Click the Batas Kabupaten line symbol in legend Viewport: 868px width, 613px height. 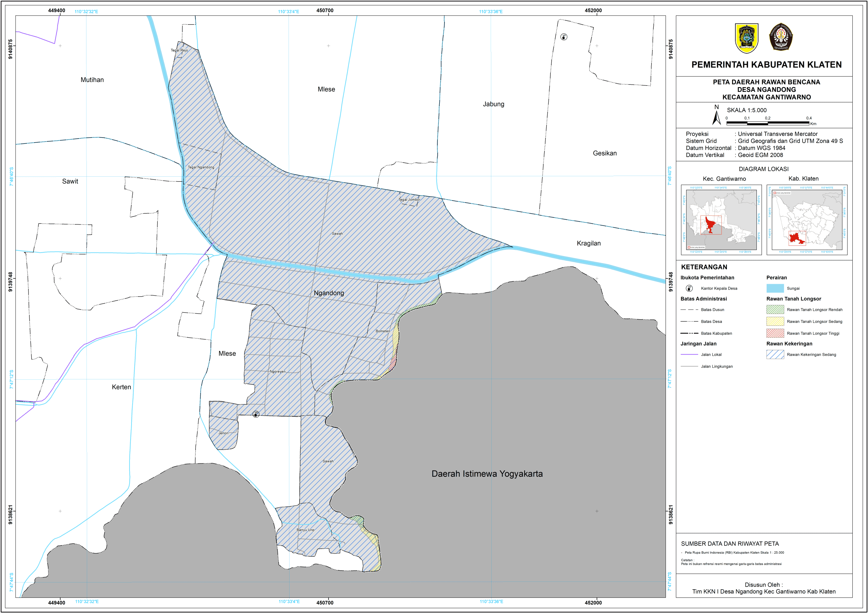[689, 333]
